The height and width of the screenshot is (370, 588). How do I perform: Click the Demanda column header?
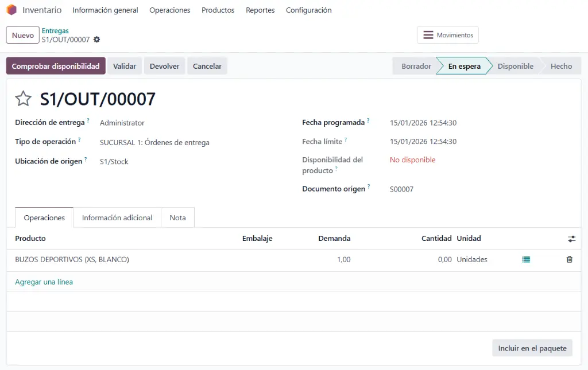point(334,239)
